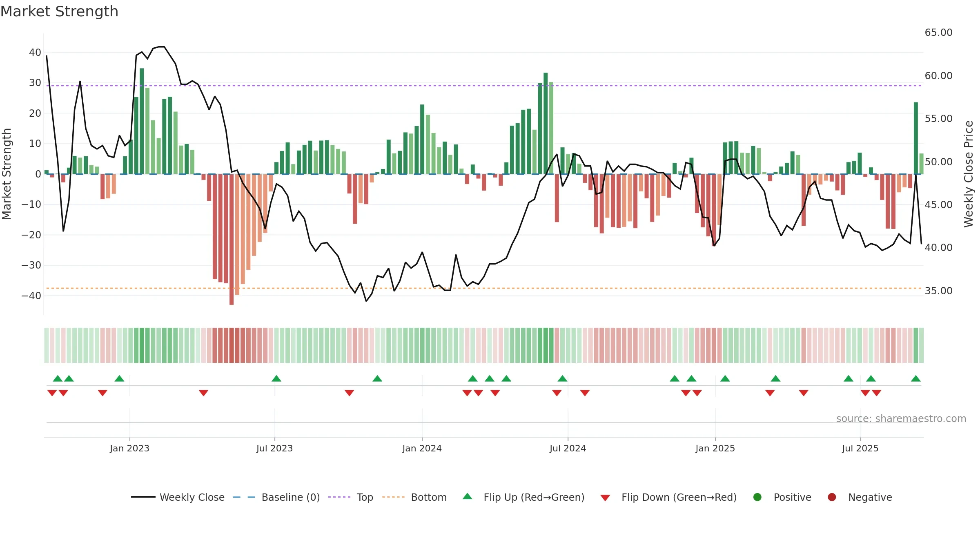Select the only green flip-up triangle between Jul 2023 and Jan 2024
The image size is (980, 551).
tap(377, 378)
